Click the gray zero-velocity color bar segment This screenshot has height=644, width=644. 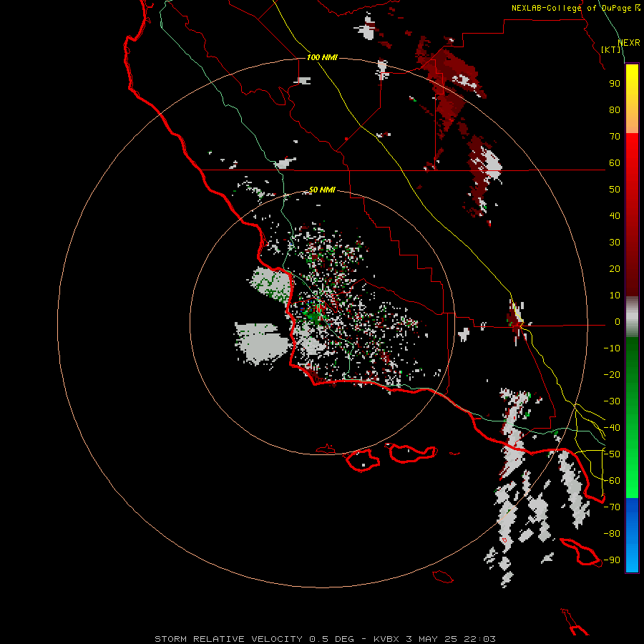(632, 316)
